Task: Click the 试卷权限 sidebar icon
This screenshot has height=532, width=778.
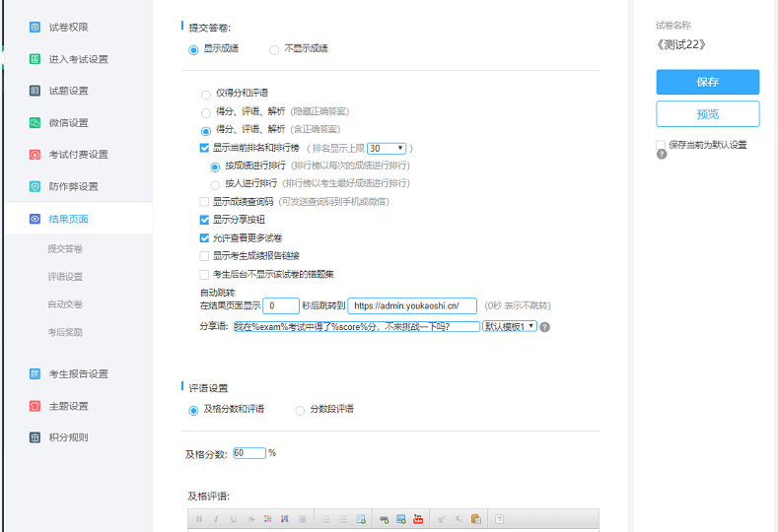Action: (x=35, y=28)
